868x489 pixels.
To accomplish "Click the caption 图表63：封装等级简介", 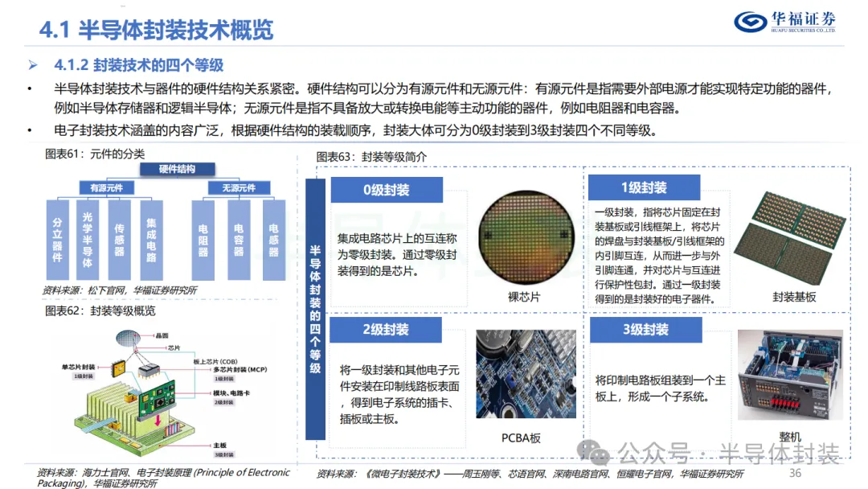I will pyautogui.click(x=371, y=157).
